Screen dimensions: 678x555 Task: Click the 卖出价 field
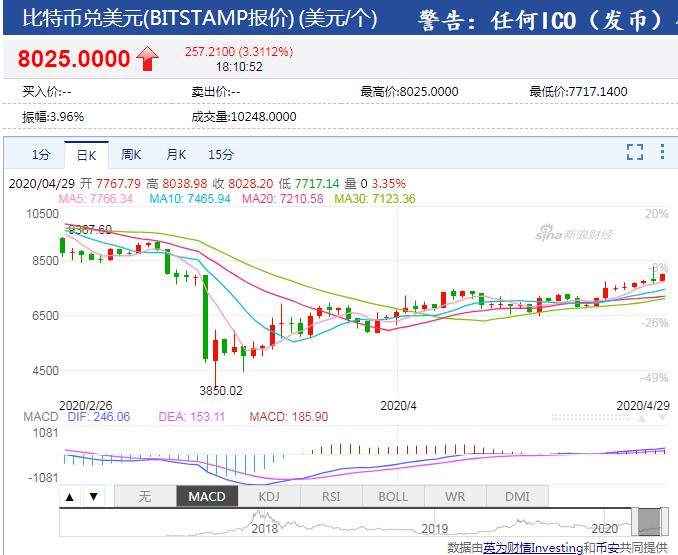(216, 92)
